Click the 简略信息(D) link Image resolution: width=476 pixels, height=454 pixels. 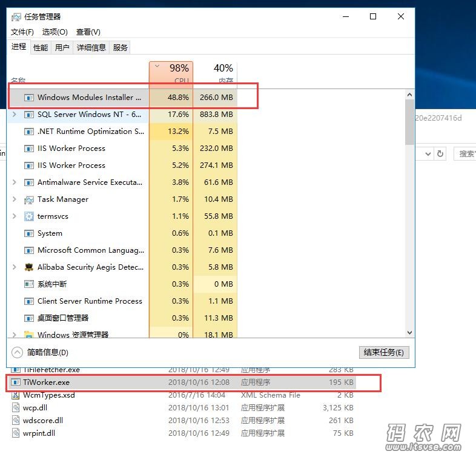click(48, 353)
